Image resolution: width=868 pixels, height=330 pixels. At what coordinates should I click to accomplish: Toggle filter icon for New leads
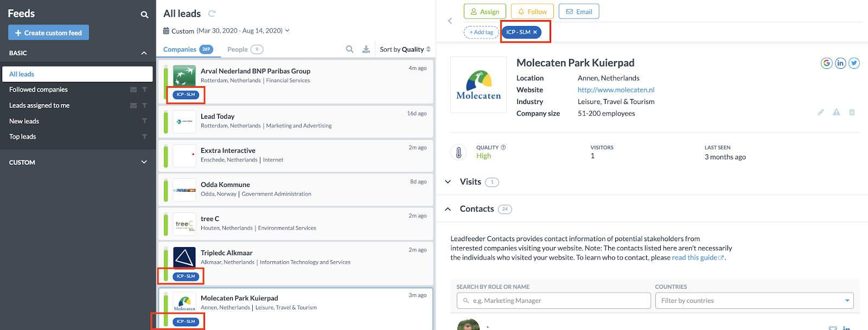tap(145, 121)
